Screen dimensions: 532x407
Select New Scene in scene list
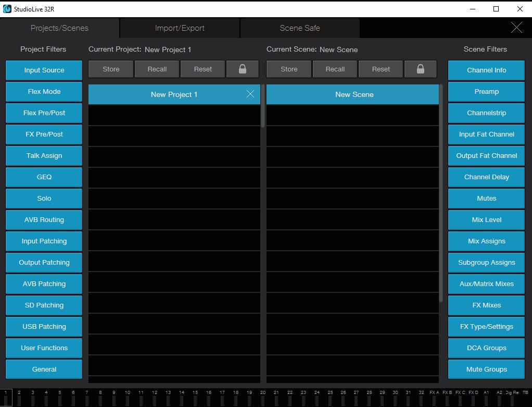[x=354, y=94]
